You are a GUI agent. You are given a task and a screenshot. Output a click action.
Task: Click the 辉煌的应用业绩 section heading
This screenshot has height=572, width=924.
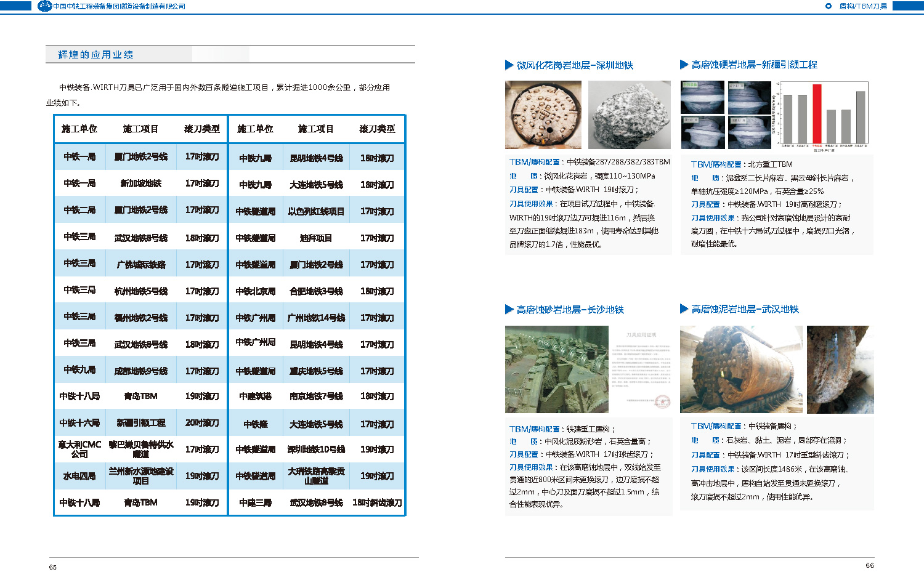95,55
